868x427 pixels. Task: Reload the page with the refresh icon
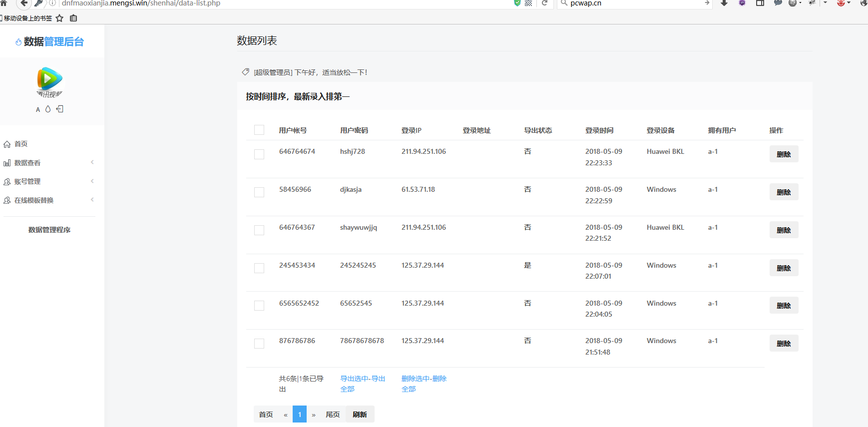coord(545,3)
